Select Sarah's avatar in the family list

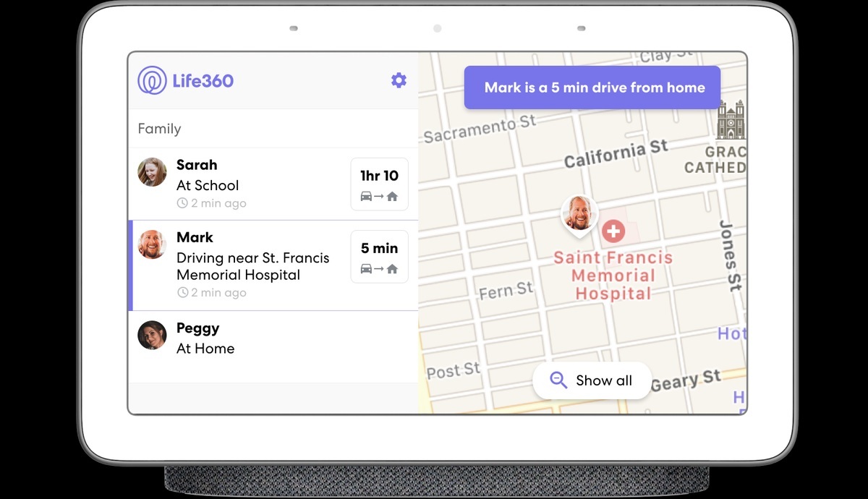click(x=152, y=172)
